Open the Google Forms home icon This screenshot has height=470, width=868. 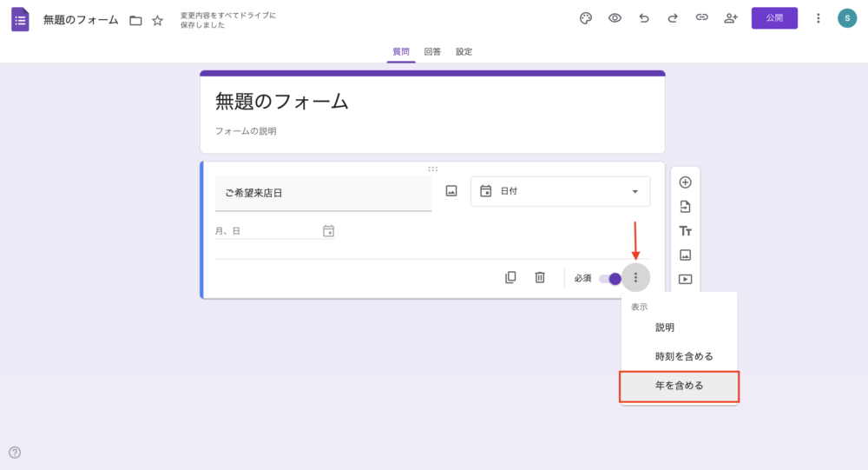(x=21, y=20)
